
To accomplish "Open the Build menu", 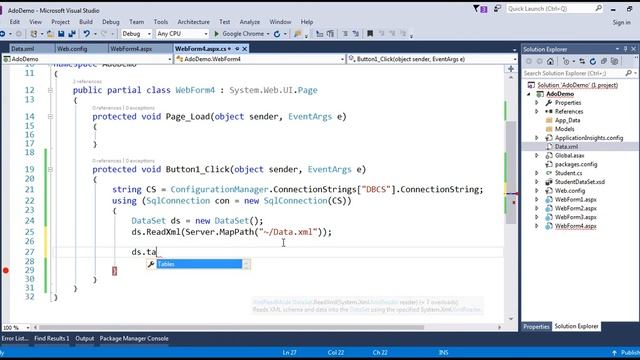I will (x=86, y=22).
